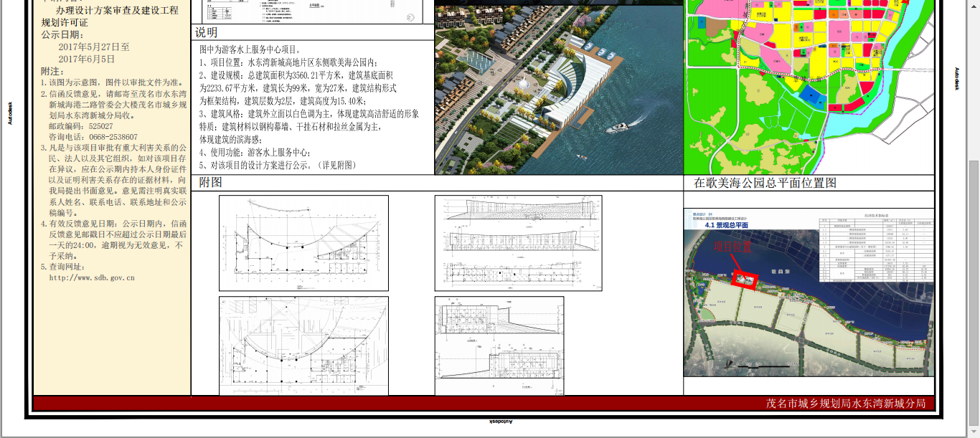Click the Autodesk watermark on the right margin

pyautogui.click(x=956, y=79)
